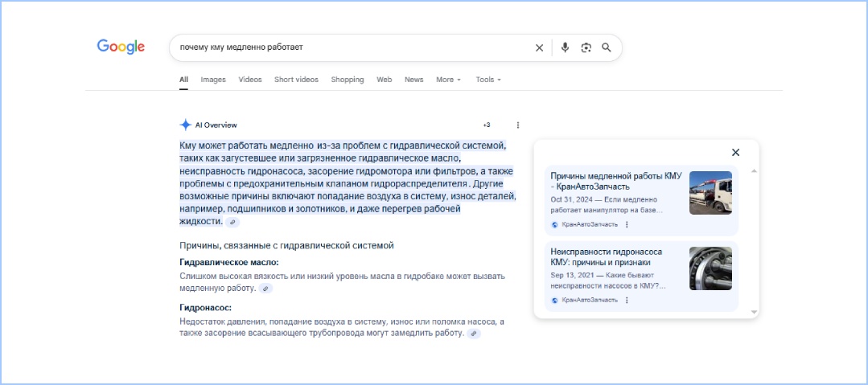868x385 pixels.
Task: Click the AI Overview label
Action: coord(216,125)
